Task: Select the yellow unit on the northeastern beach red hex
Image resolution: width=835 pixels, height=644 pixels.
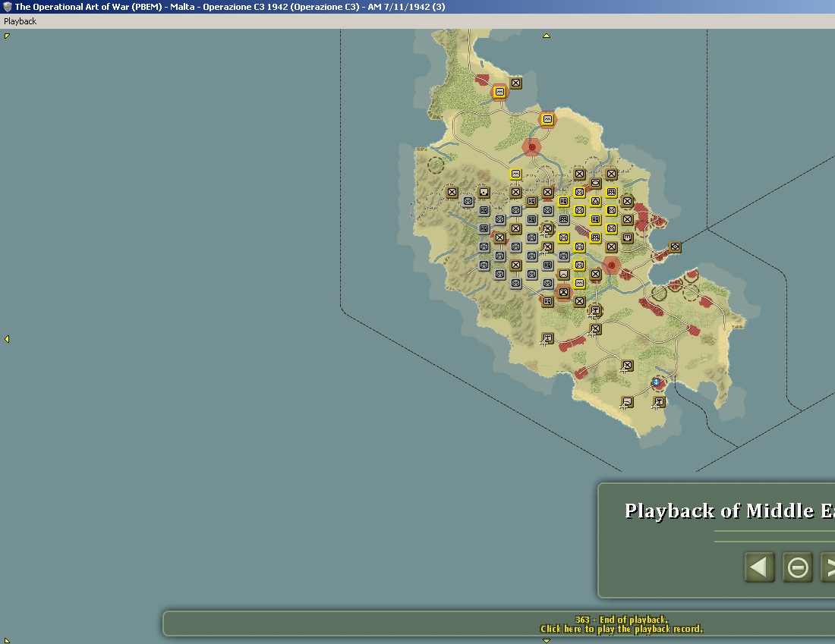Action: (x=547, y=120)
